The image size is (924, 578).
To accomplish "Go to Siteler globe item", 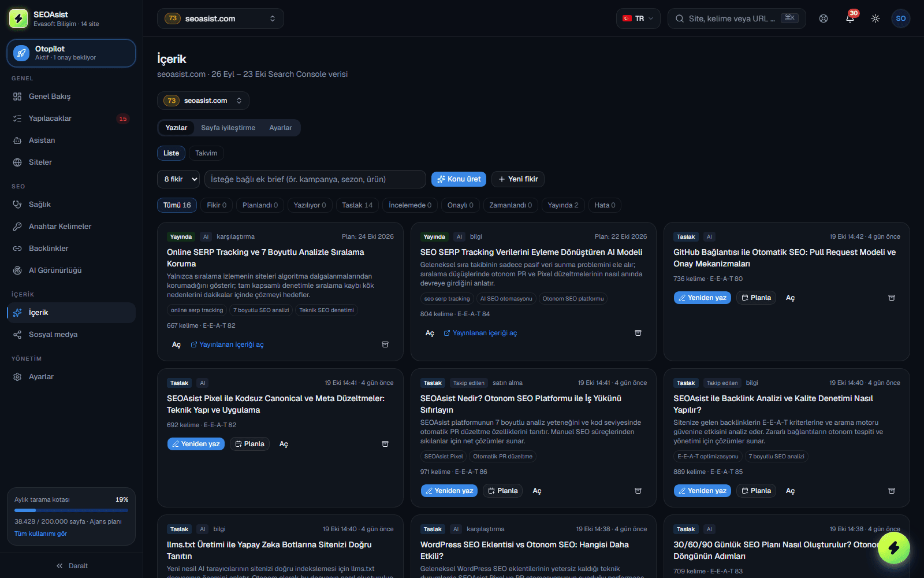I will point(71,162).
